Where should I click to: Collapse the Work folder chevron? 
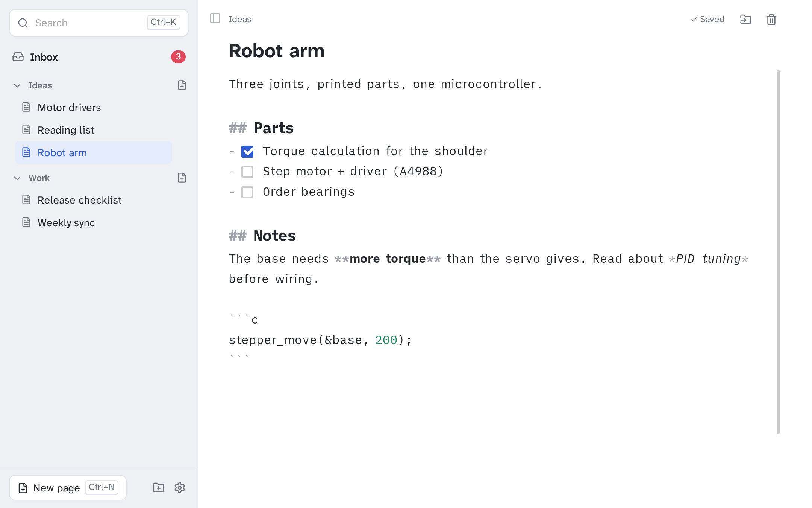point(17,178)
